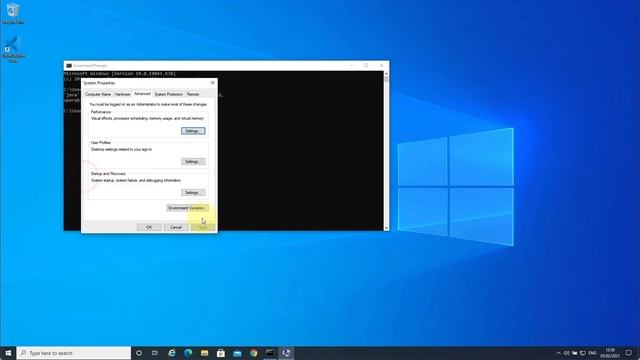640x360 pixels.
Task: Switch to the Hardware tab
Action: coord(122,94)
